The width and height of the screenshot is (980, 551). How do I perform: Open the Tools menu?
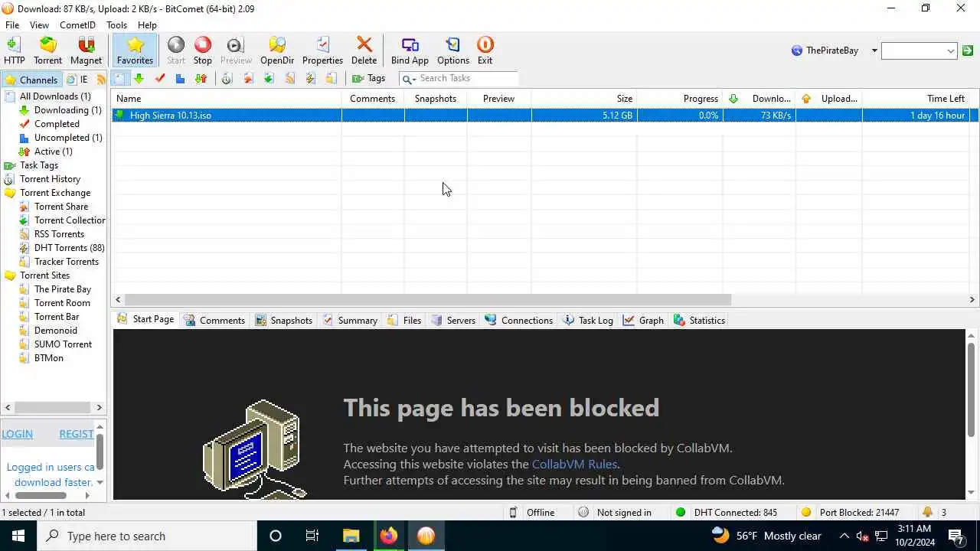pyautogui.click(x=116, y=24)
